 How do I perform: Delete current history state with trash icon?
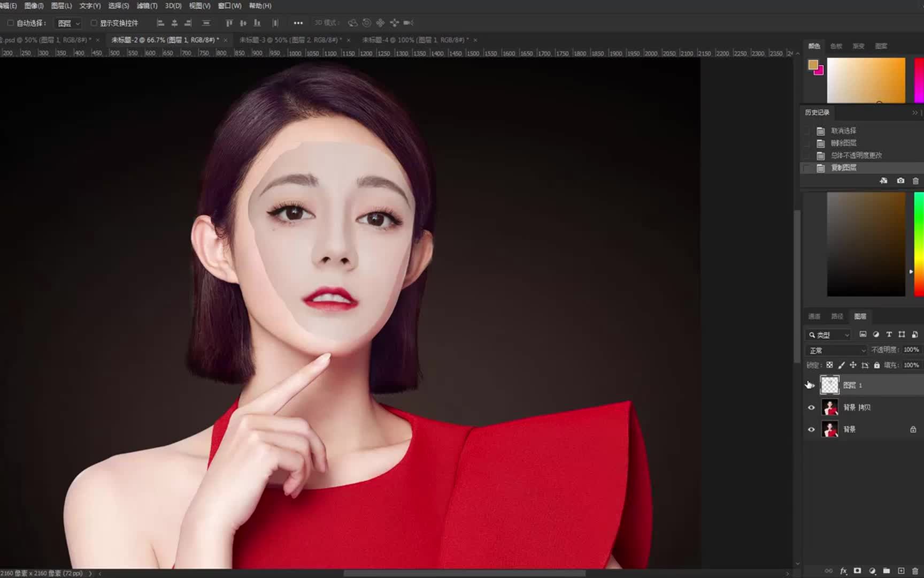click(x=915, y=181)
